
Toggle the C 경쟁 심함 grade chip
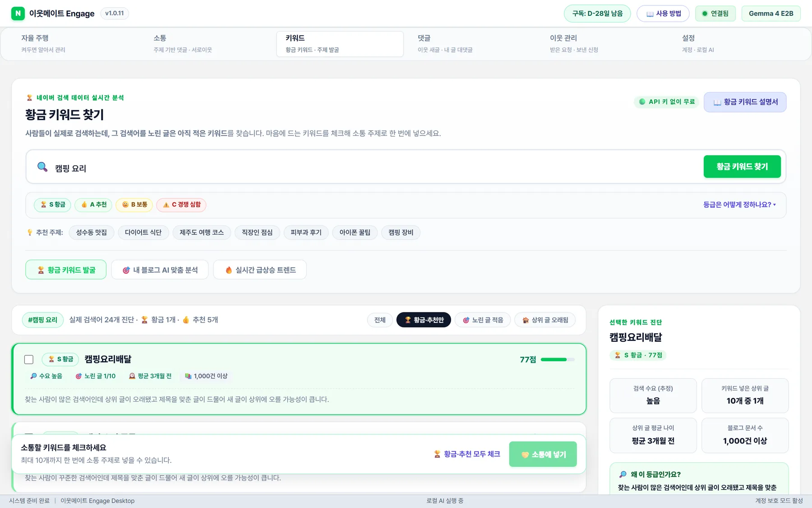[x=181, y=205]
